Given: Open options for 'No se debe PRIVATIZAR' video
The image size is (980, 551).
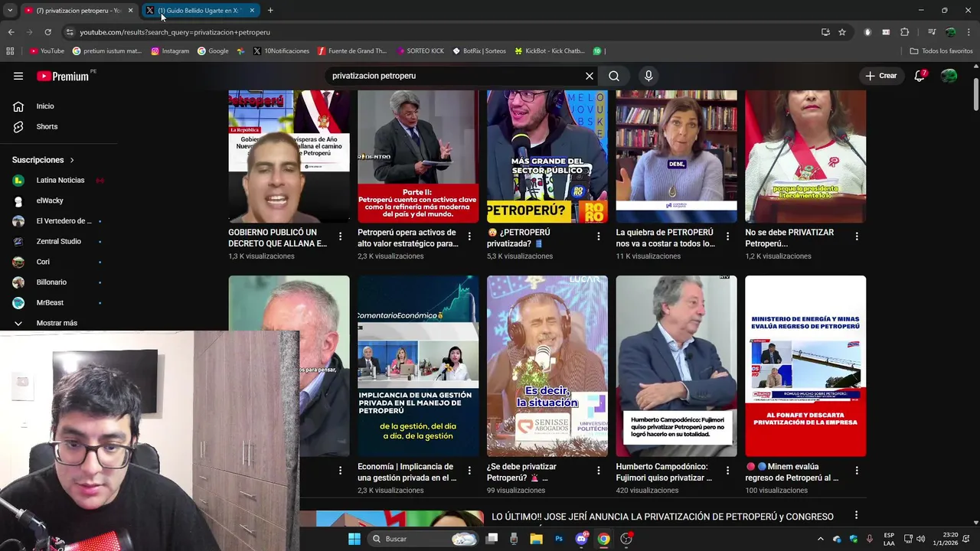Looking at the screenshot, I should point(857,236).
